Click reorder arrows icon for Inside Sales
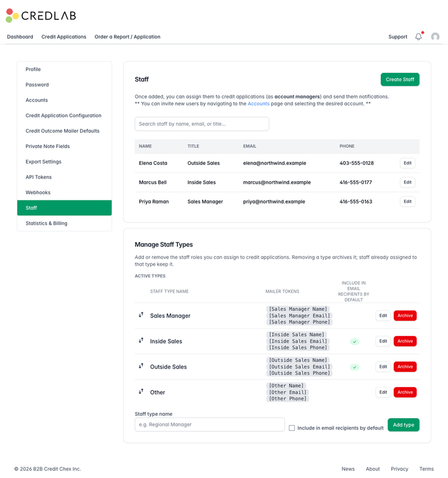The height and width of the screenshot is (478, 448). [x=141, y=340]
